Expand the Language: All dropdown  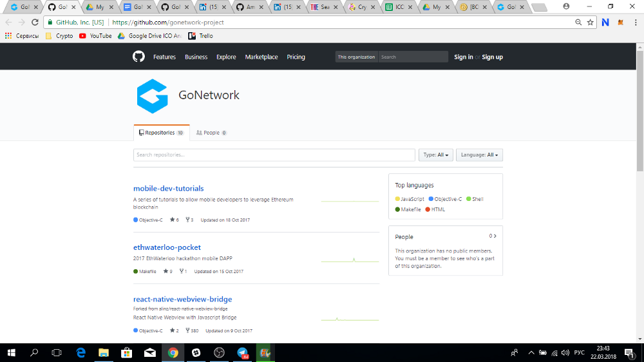click(479, 155)
